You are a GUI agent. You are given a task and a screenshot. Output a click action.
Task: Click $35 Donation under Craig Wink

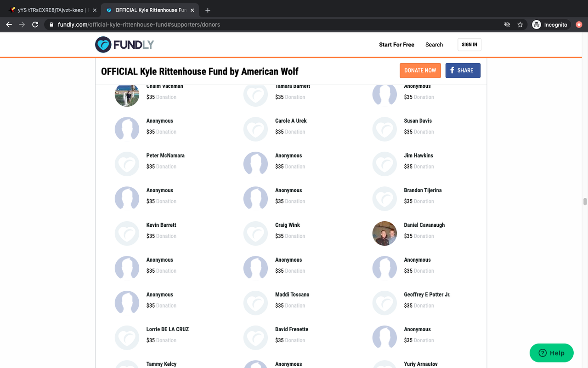[x=290, y=236]
